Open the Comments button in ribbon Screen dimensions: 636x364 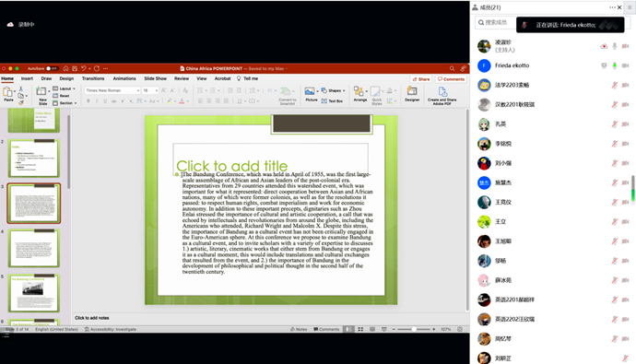pos(451,79)
